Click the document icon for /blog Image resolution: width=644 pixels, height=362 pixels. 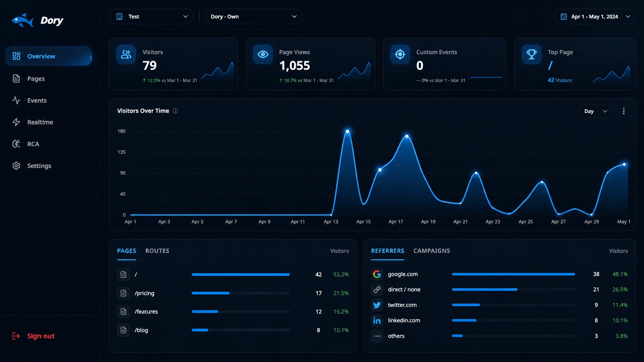(x=123, y=330)
